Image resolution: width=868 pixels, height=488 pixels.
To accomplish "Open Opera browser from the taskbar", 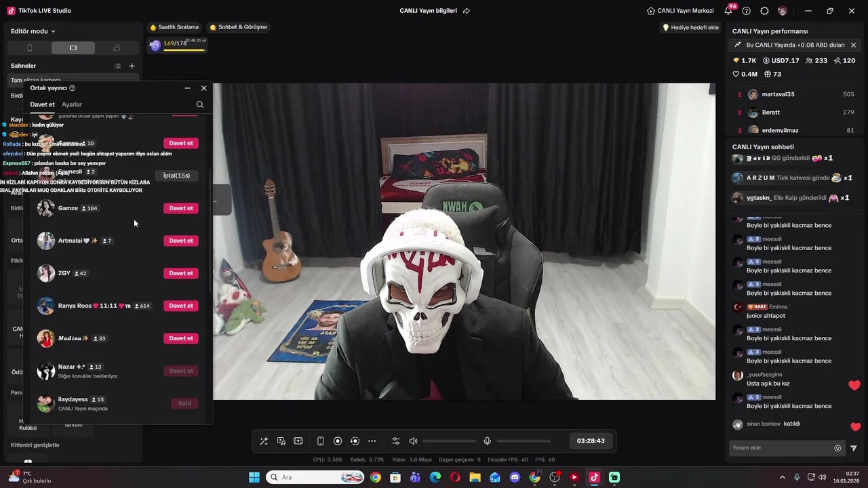I will (x=455, y=477).
